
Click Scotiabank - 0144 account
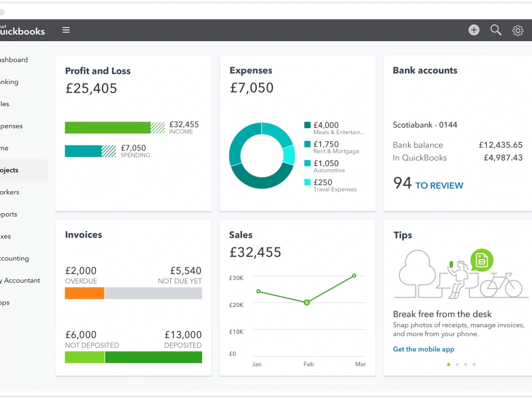(425, 125)
